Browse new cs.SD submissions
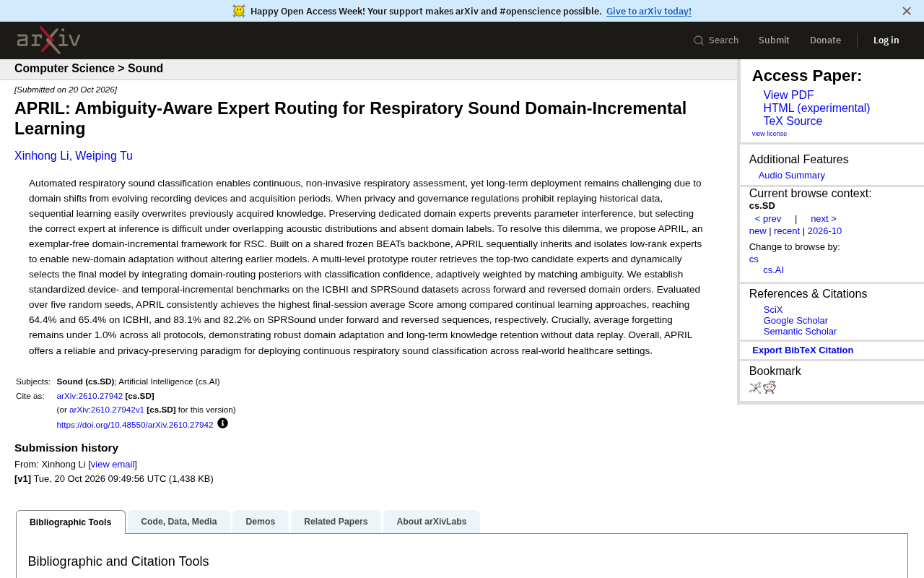Image resolution: width=924 pixels, height=578 pixels. pyautogui.click(x=757, y=231)
